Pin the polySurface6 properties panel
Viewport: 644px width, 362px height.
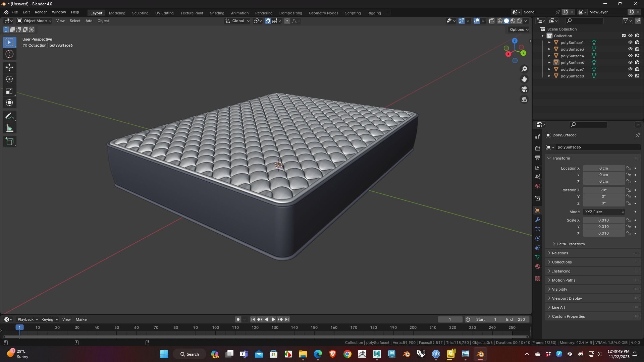[x=638, y=135]
